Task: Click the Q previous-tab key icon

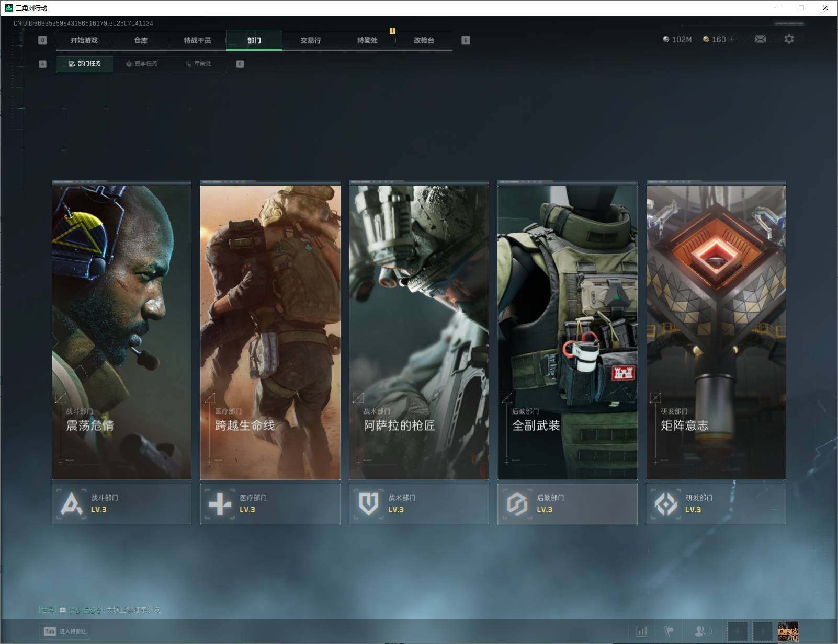Action: [43, 40]
